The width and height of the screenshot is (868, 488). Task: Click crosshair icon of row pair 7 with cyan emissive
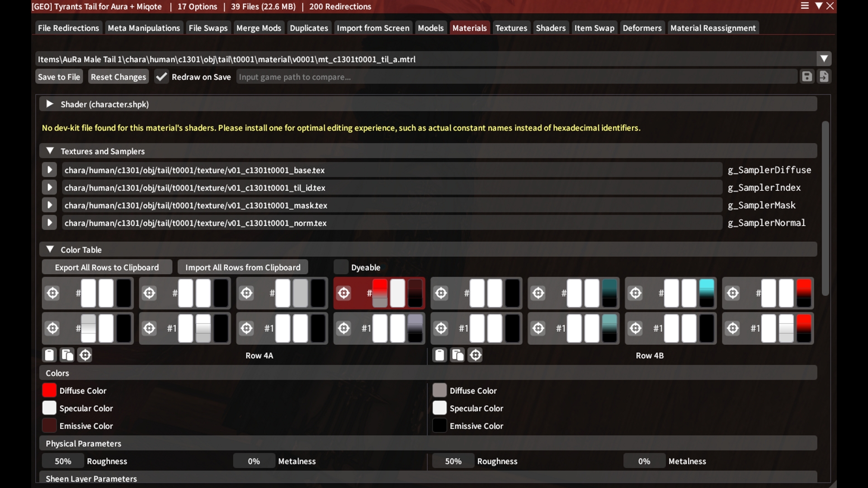point(635,293)
